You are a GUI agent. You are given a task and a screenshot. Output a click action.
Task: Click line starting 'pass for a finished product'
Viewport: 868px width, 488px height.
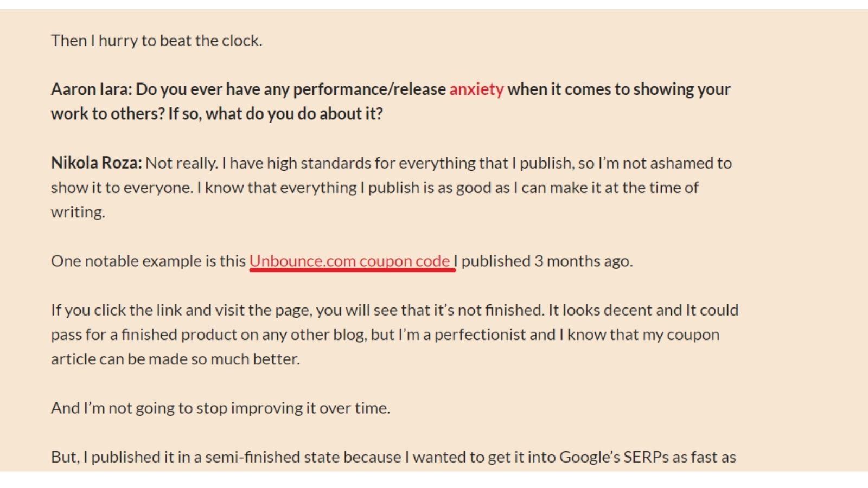(x=385, y=335)
